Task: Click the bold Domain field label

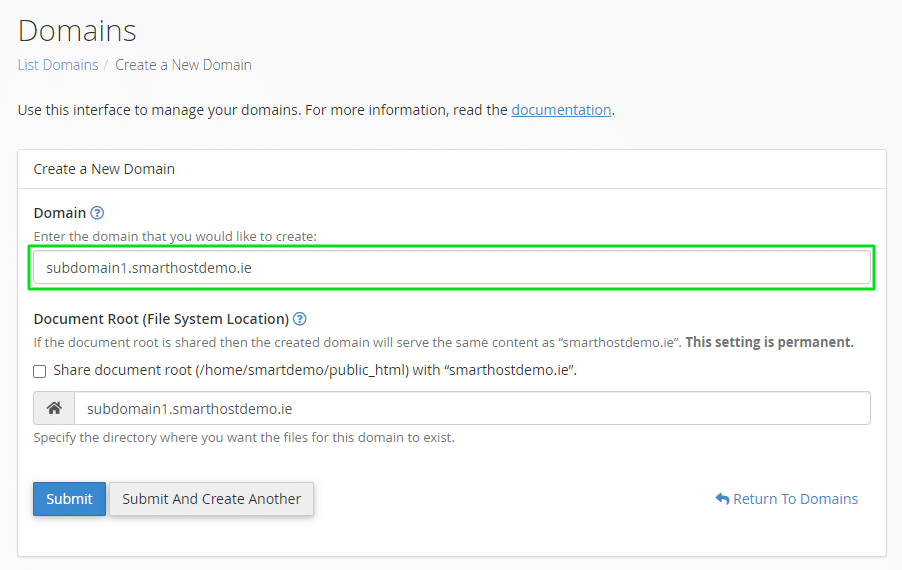Action: click(x=60, y=213)
